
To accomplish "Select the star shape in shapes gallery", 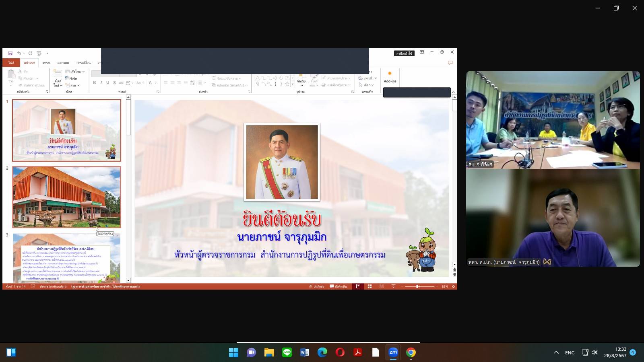I will (287, 84).
